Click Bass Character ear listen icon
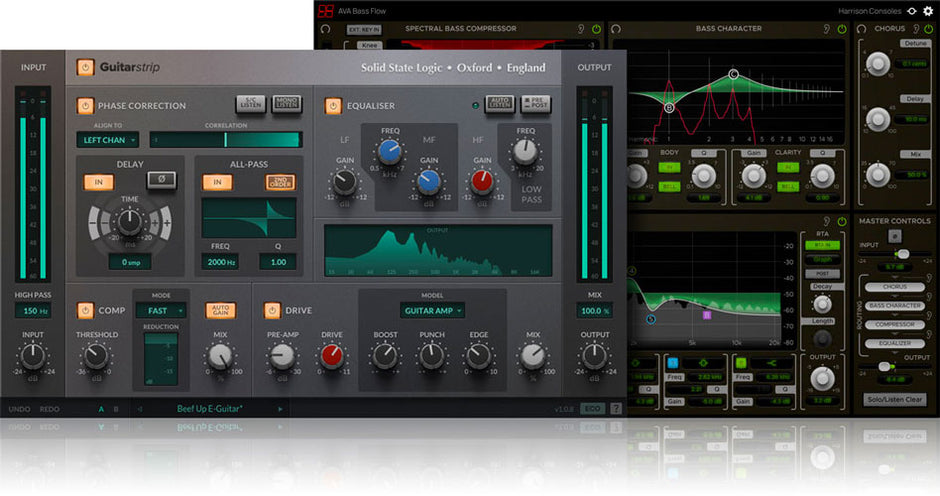This screenshot has height=496, width=940. [x=826, y=29]
